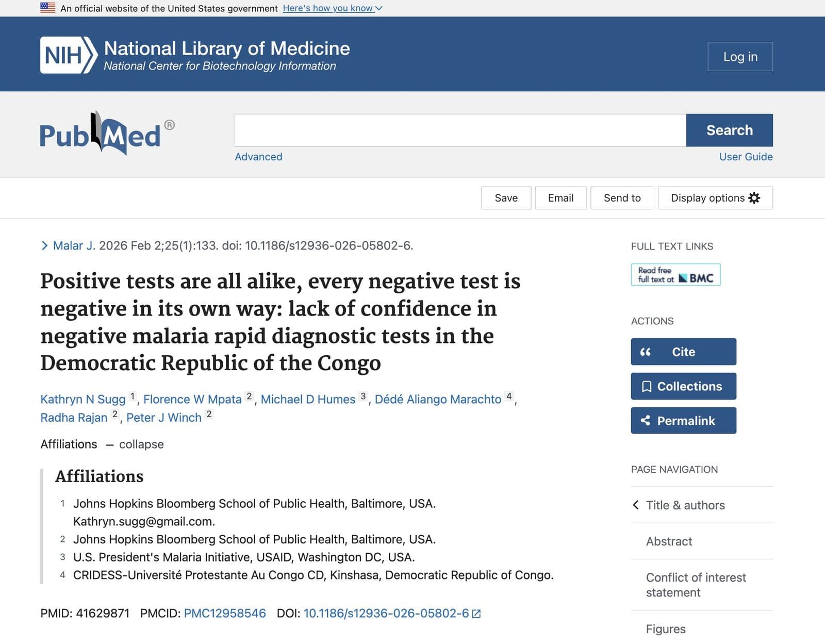The width and height of the screenshot is (825, 644).
Task: Open DOI 10.1186/s12936-026-05802-6 link
Action: (x=386, y=614)
